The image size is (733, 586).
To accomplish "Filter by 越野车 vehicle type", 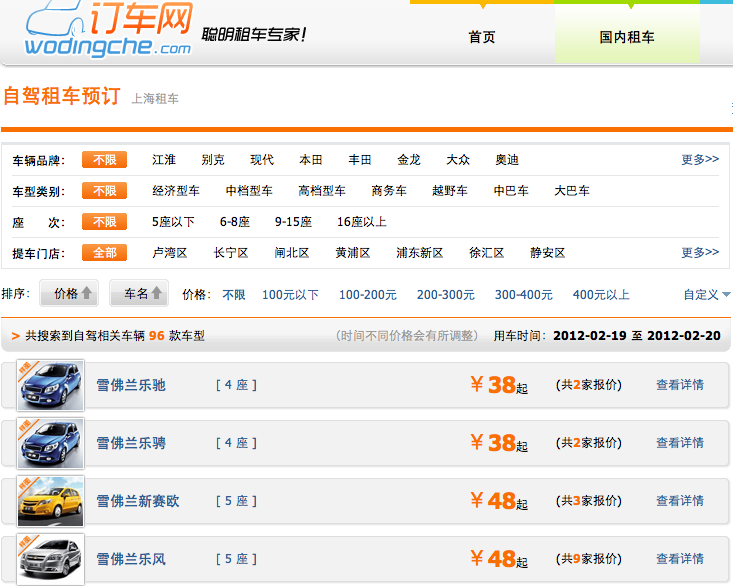I will click(450, 191).
